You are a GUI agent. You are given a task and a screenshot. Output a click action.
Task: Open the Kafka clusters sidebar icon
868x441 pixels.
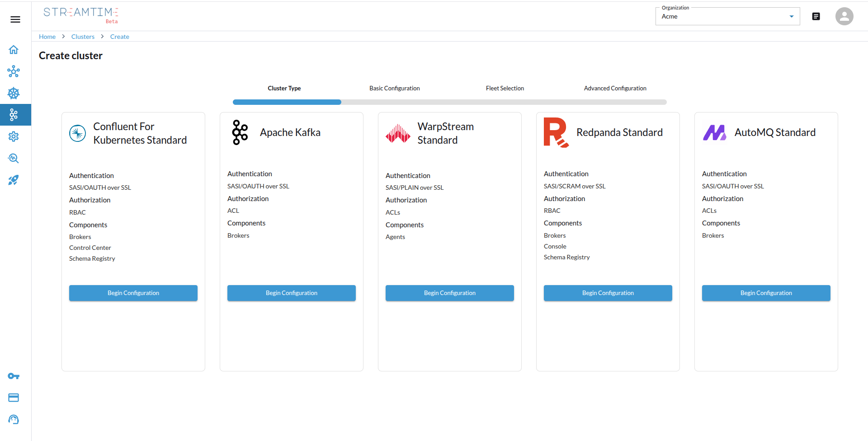tap(14, 115)
